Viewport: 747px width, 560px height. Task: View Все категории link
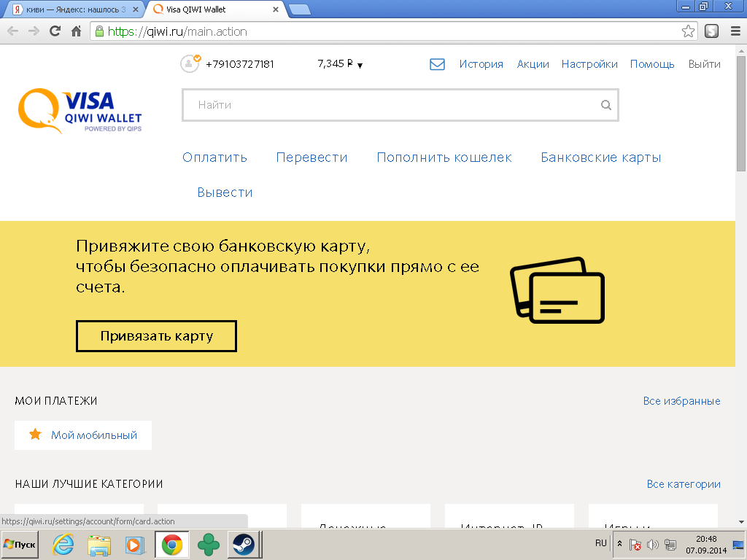click(x=684, y=484)
